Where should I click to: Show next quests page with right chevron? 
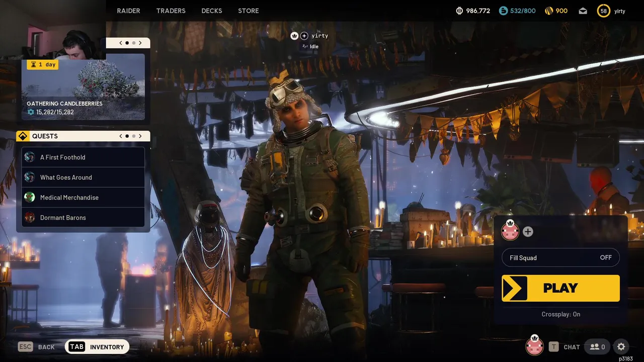(140, 136)
